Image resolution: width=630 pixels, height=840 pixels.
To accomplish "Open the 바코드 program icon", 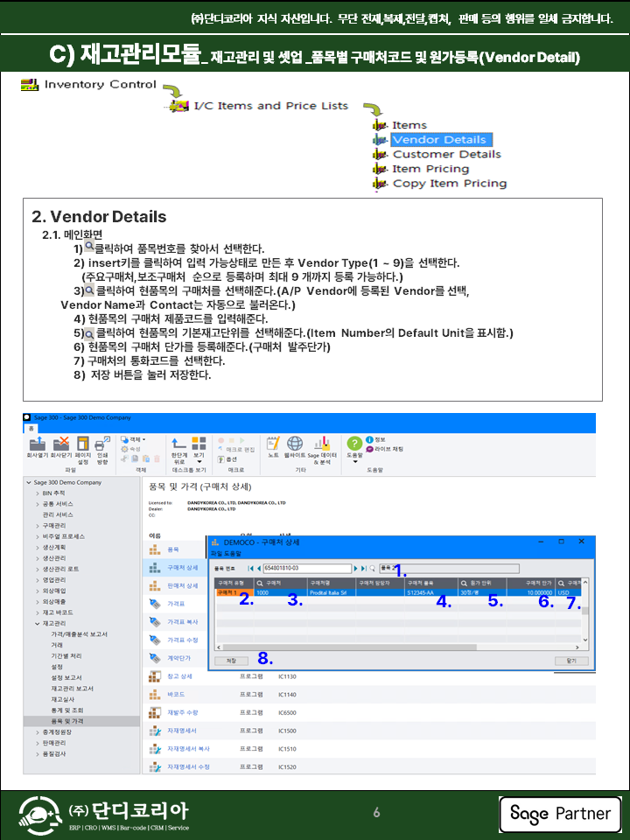I will [155, 694].
